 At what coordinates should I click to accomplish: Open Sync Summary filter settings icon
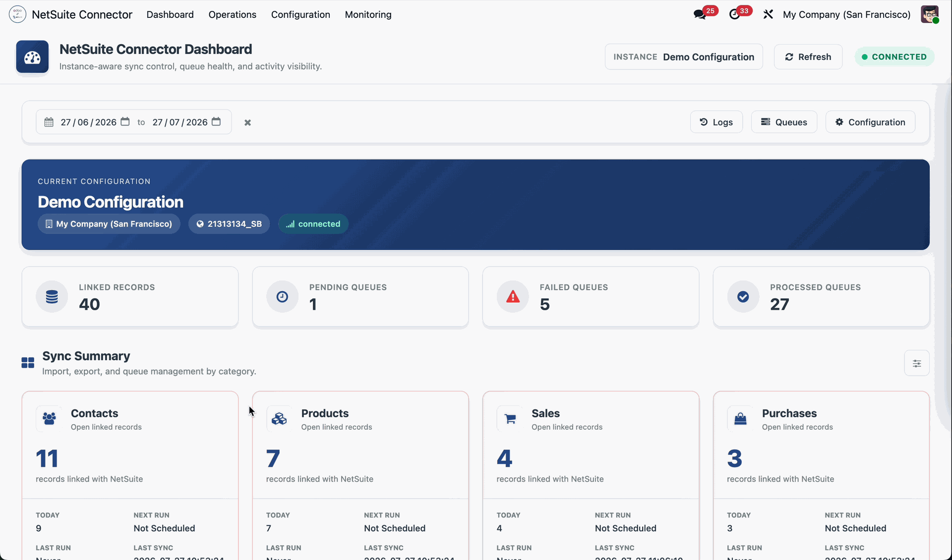pyautogui.click(x=917, y=363)
